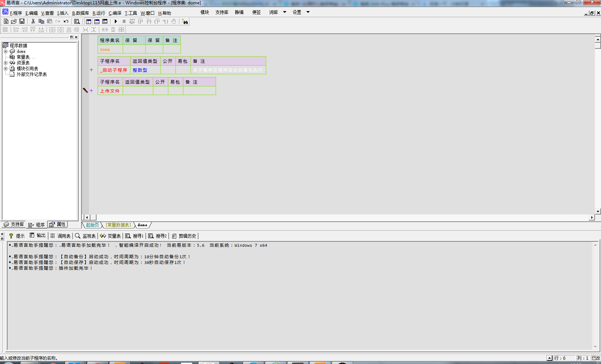Cut selection using the scissors icon

tap(33, 22)
